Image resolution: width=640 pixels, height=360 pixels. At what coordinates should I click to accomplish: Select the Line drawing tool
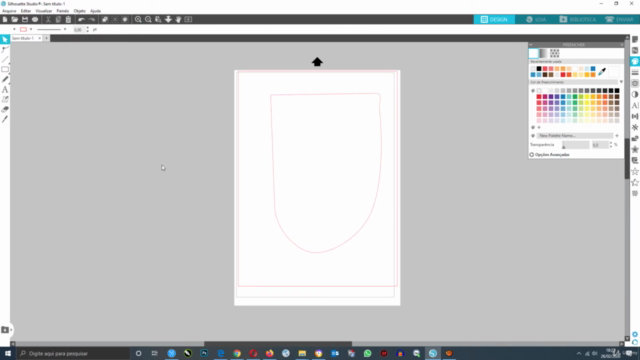5,60
